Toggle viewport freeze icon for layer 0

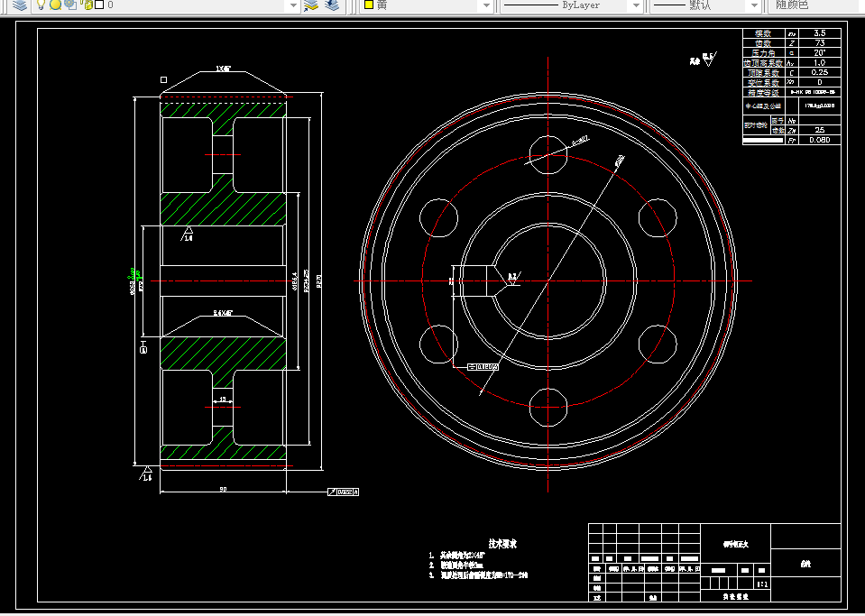pos(70,5)
